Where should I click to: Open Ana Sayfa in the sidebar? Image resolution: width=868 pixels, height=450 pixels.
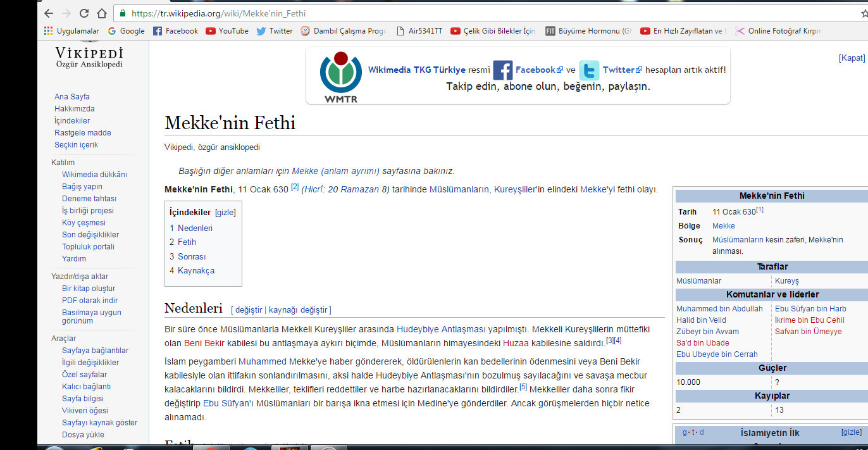point(72,97)
